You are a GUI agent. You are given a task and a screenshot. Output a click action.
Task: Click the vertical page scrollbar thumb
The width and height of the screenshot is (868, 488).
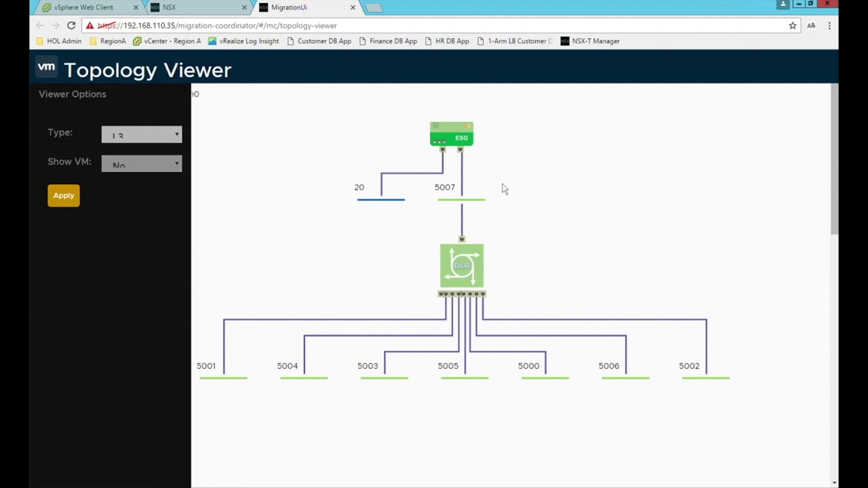[x=834, y=159]
